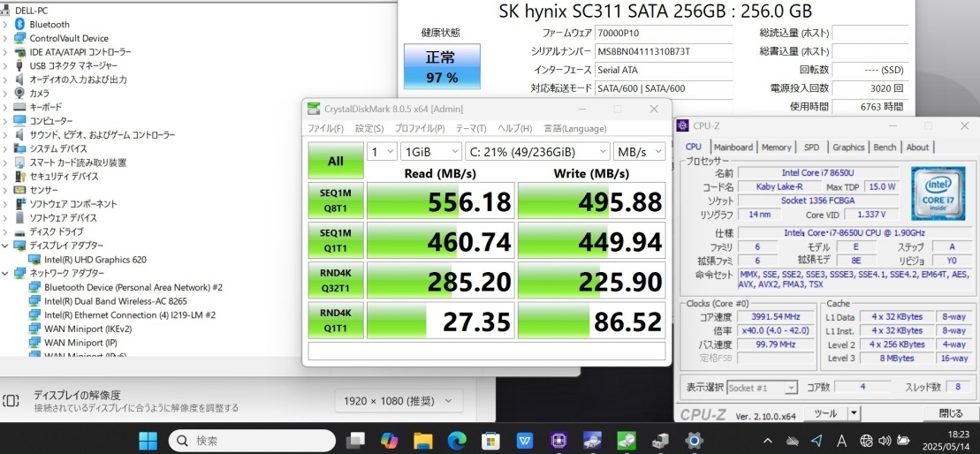Screen dimensions: 980x454
Task: Open the C: 21% drive selector dropdown
Action: tap(537, 152)
